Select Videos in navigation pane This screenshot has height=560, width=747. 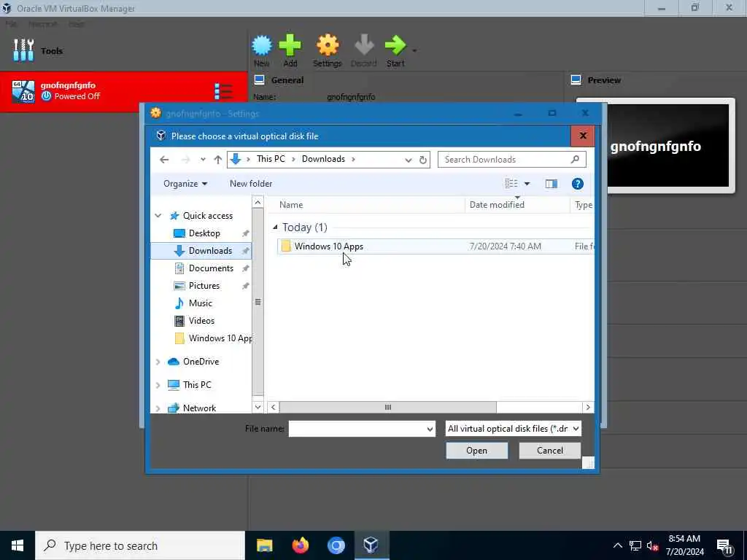click(x=201, y=321)
